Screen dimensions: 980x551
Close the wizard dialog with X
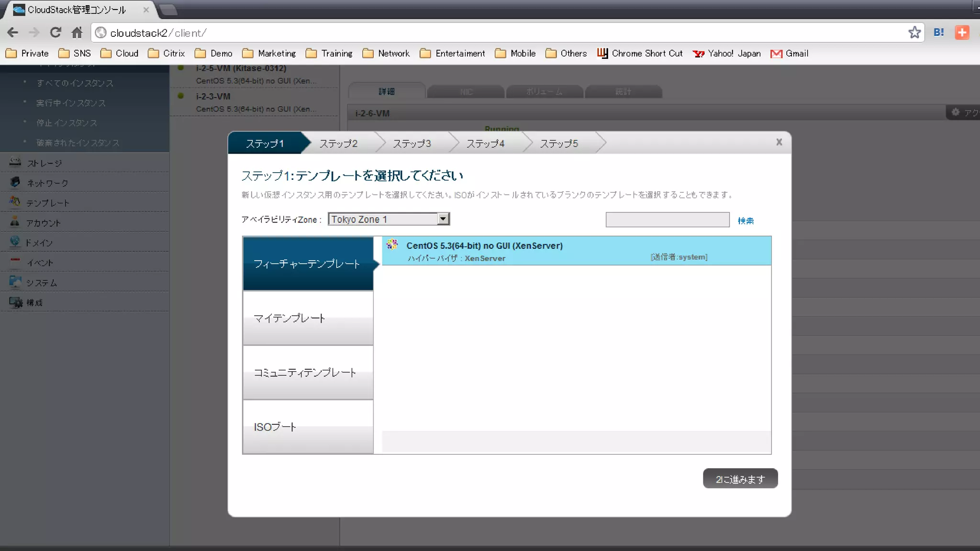[x=779, y=142]
